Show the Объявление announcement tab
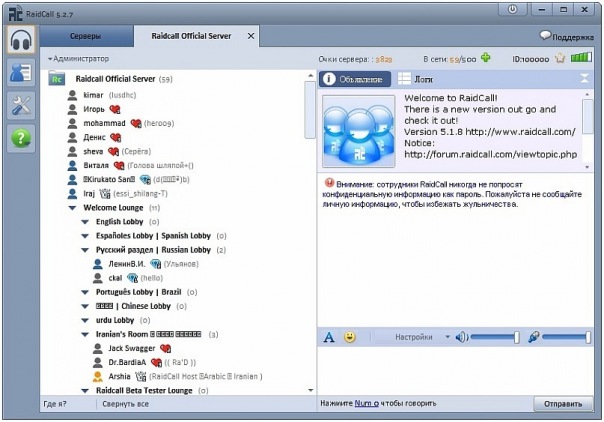604x422 pixels. coord(355,79)
